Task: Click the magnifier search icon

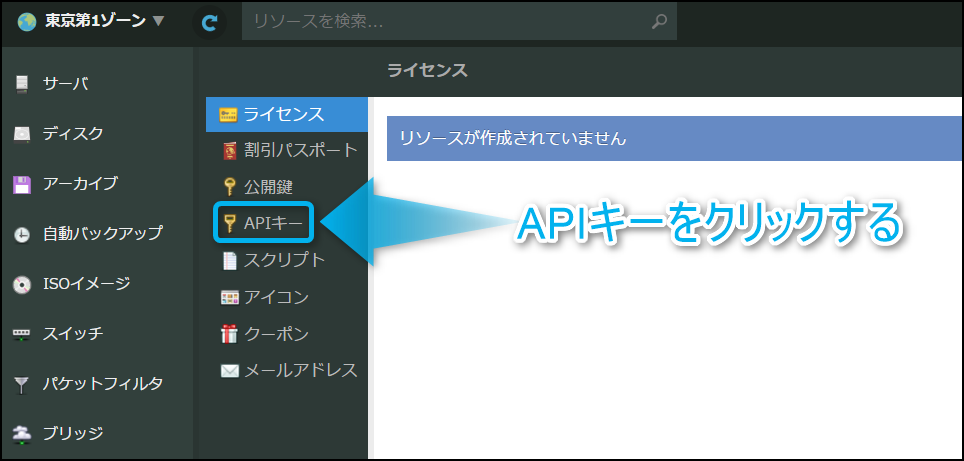Action: [x=658, y=21]
